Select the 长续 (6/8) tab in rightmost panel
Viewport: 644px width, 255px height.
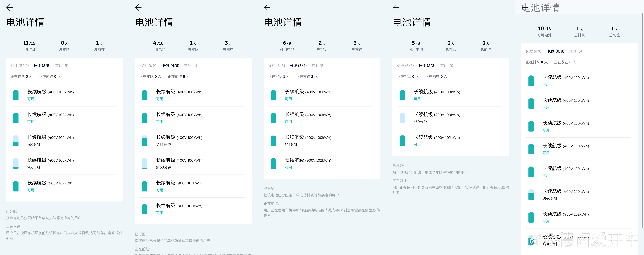pos(556,51)
